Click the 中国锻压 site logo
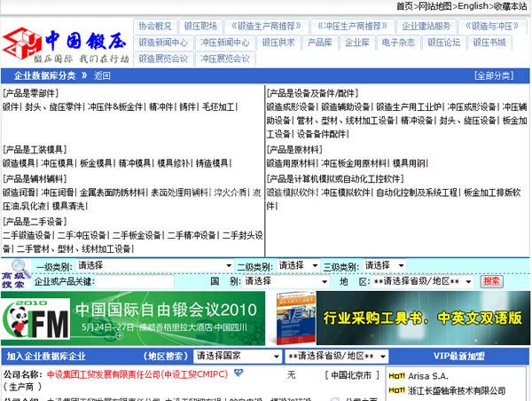Image resolution: width=532 pixels, height=401 pixels. tap(65, 45)
